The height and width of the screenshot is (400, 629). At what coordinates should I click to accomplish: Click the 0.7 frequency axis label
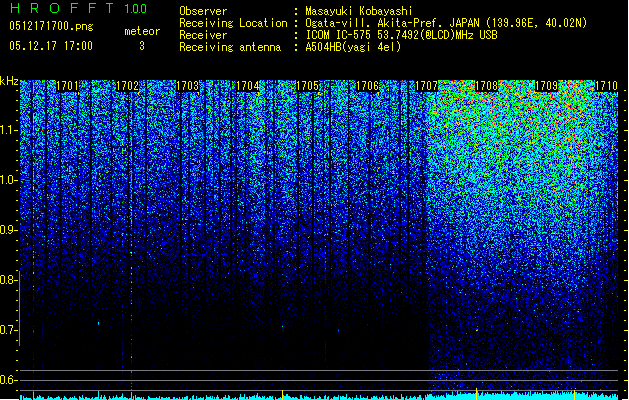pos(8,330)
